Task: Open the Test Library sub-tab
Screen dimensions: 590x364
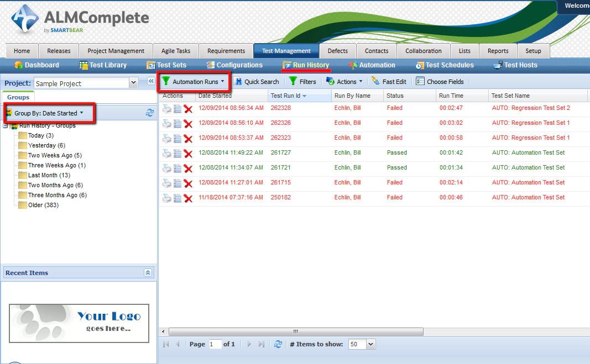Action: pos(103,65)
